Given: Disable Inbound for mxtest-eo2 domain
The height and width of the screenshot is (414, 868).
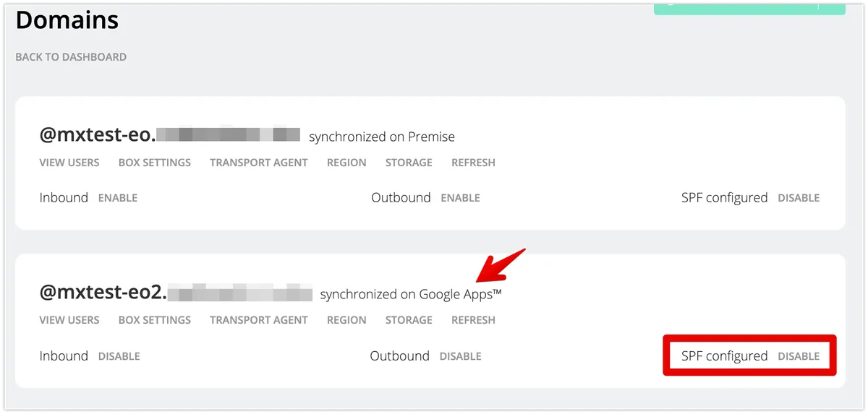Looking at the screenshot, I should point(119,356).
